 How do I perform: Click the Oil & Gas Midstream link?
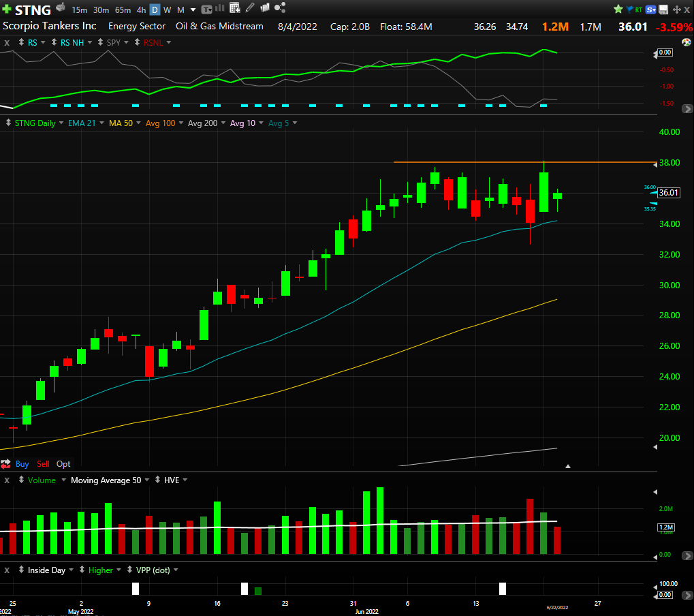tap(219, 26)
